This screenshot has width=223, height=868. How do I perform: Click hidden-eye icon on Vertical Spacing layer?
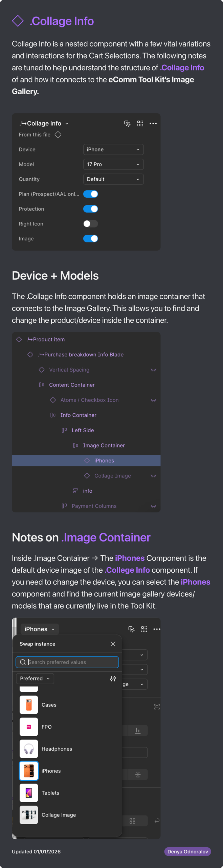pyautogui.click(x=153, y=370)
